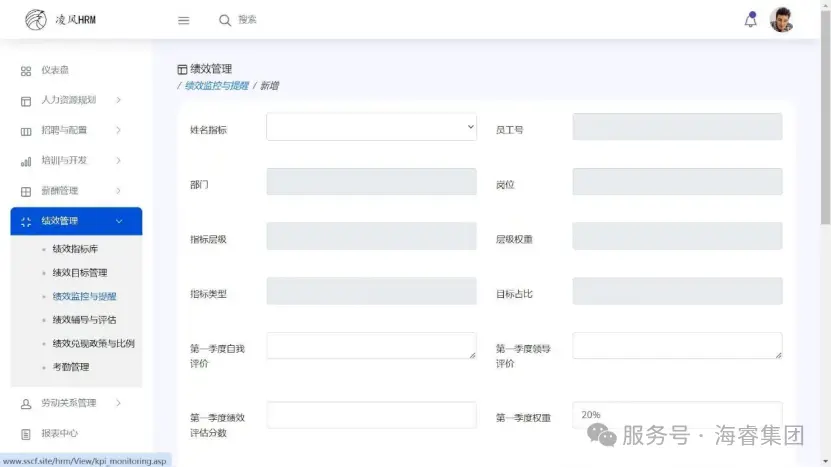Click the 凌风HRM logo
This screenshot has height=468, width=831.
(61, 20)
